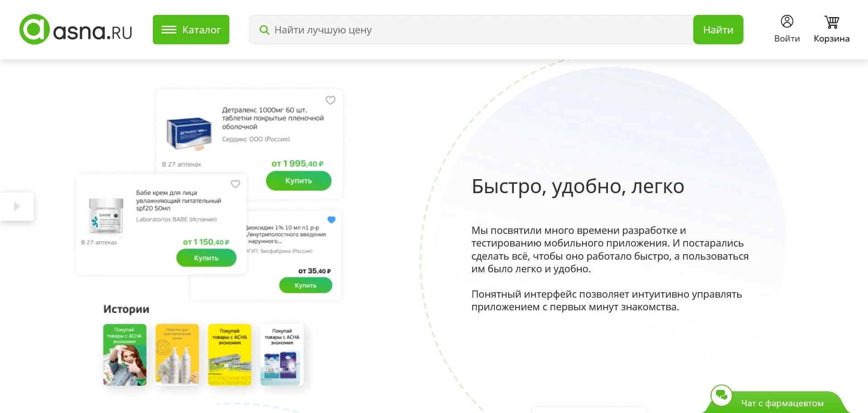Click the asna.ru logo
Screen dimensions: 868x413
[75, 29]
